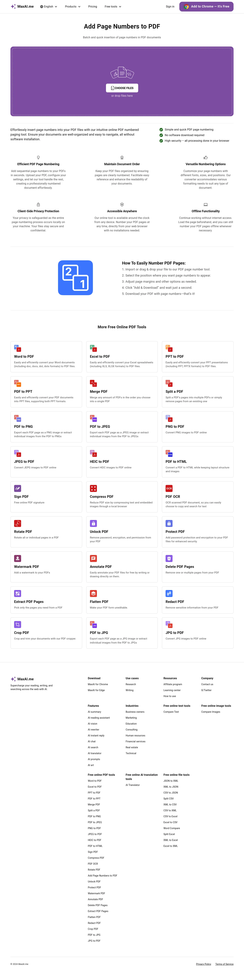Open AI reading assistant link
The image size is (244, 980).
99,718
